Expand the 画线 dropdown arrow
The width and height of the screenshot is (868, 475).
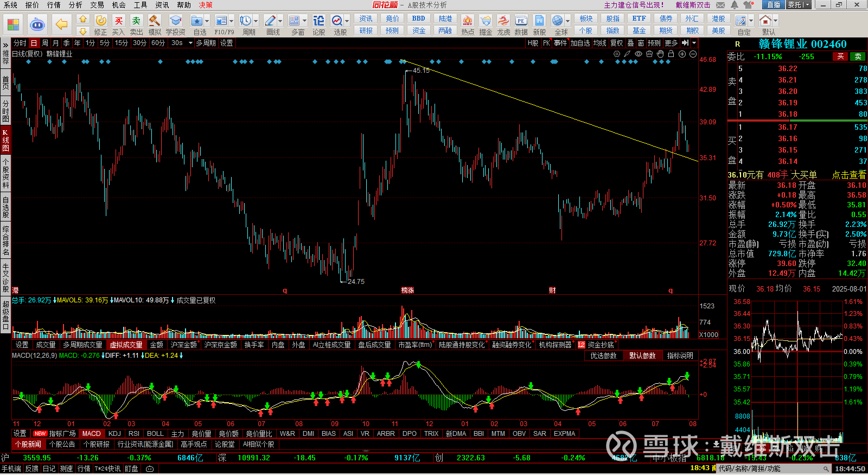[x=280, y=21]
